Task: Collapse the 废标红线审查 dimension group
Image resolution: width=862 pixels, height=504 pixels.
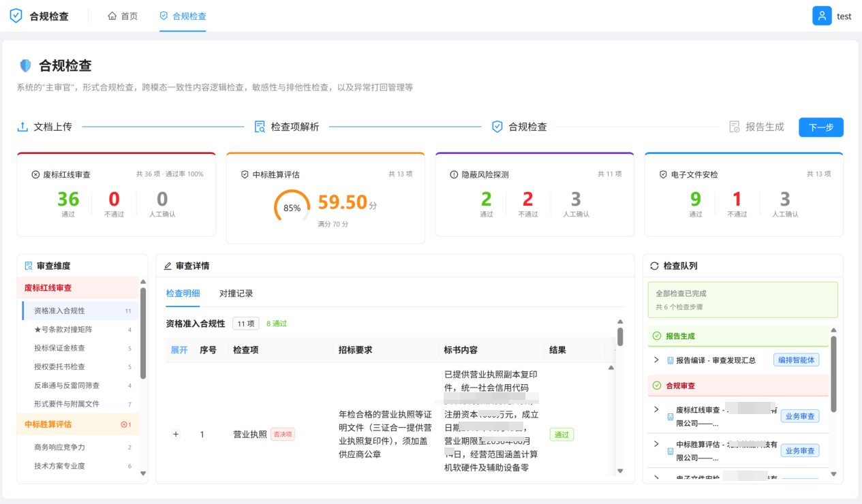Action: [x=78, y=288]
